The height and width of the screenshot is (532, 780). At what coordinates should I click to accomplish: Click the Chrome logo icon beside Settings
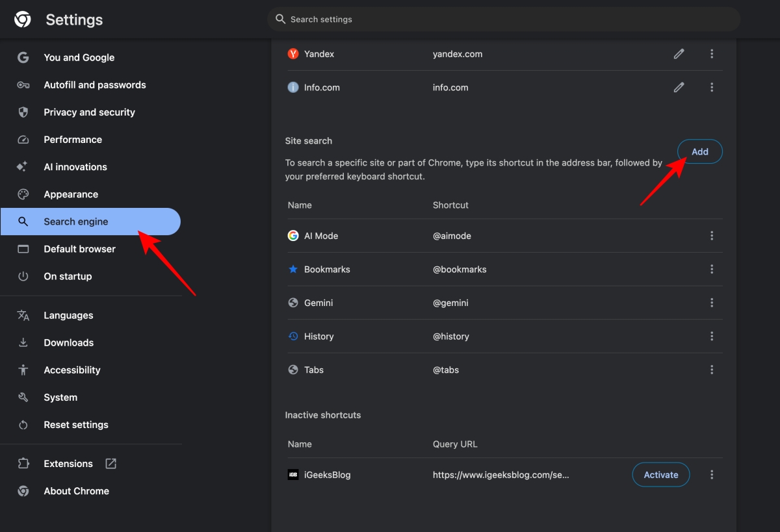coord(23,20)
